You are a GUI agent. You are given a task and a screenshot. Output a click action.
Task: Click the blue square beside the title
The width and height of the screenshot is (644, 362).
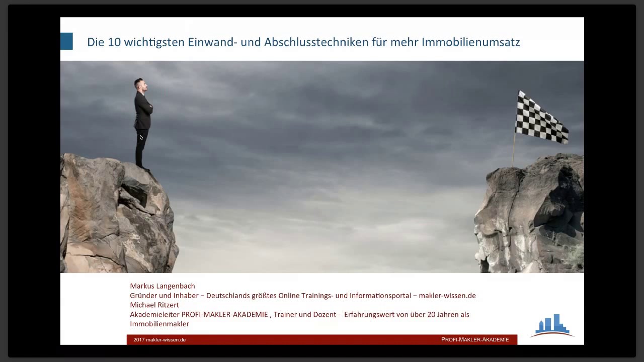click(66, 41)
